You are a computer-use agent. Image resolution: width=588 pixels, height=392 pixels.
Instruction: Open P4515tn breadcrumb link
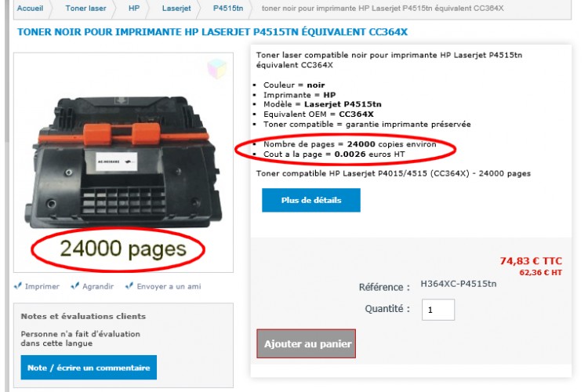click(x=228, y=9)
